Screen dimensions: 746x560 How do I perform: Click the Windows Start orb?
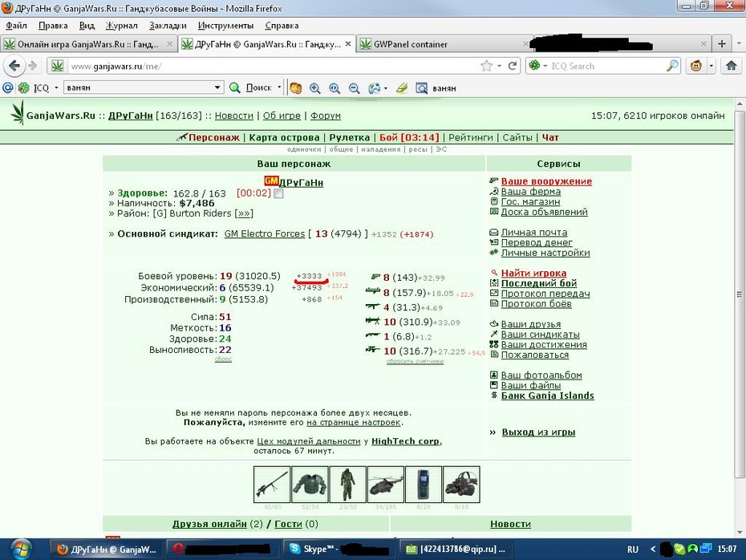point(20,549)
